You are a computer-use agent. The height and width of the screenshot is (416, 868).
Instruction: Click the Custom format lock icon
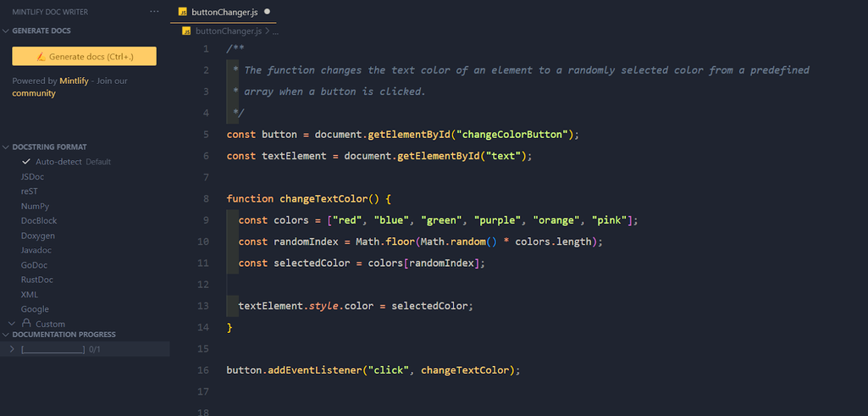click(x=26, y=323)
